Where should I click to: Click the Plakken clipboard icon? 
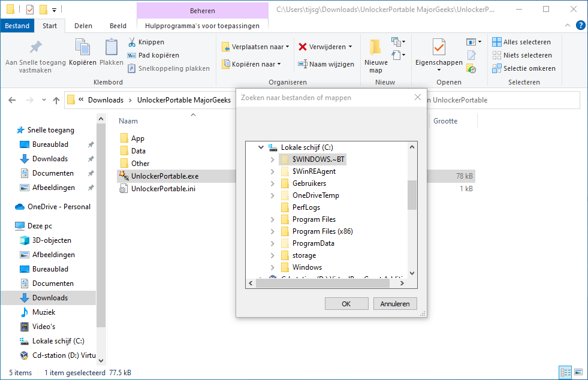[111, 47]
